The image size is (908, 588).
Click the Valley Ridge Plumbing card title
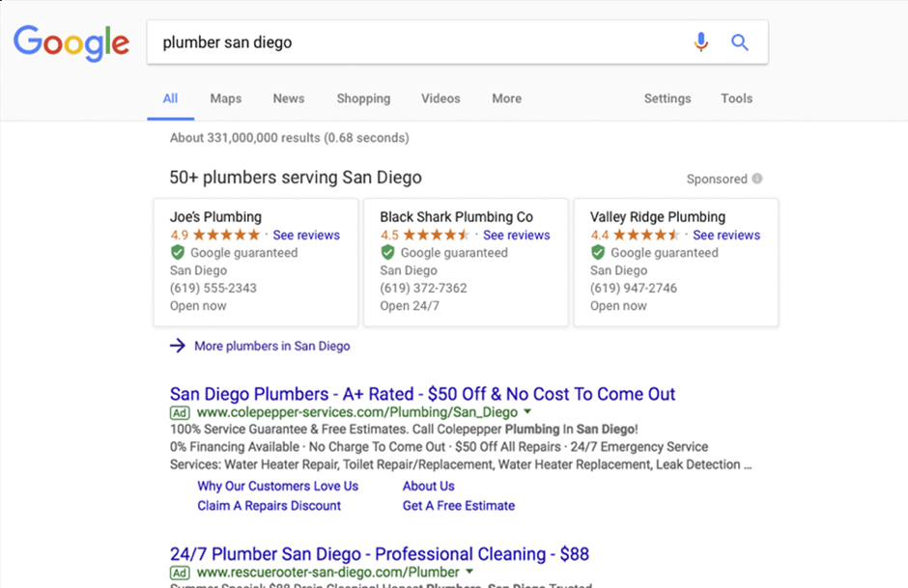658,217
